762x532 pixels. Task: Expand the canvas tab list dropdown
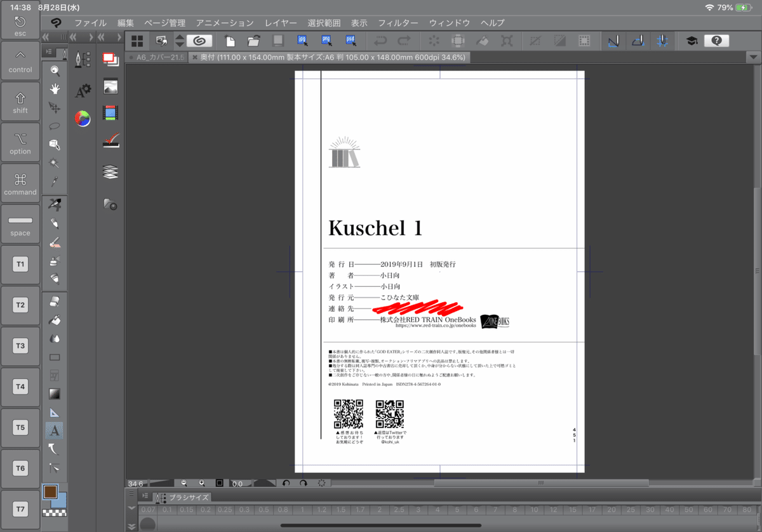pos(754,57)
